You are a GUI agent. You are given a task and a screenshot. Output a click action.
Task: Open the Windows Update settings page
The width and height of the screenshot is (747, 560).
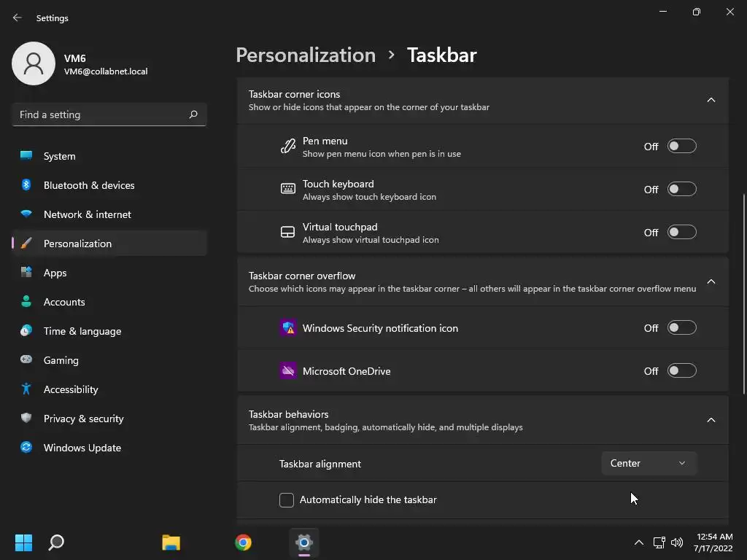pyautogui.click(x=82, y=448)
